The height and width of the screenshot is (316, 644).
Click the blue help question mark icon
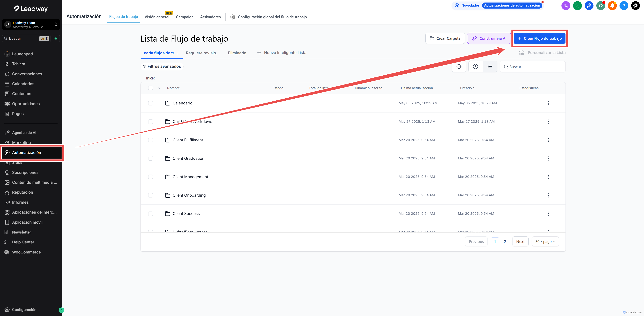[624, 6]
